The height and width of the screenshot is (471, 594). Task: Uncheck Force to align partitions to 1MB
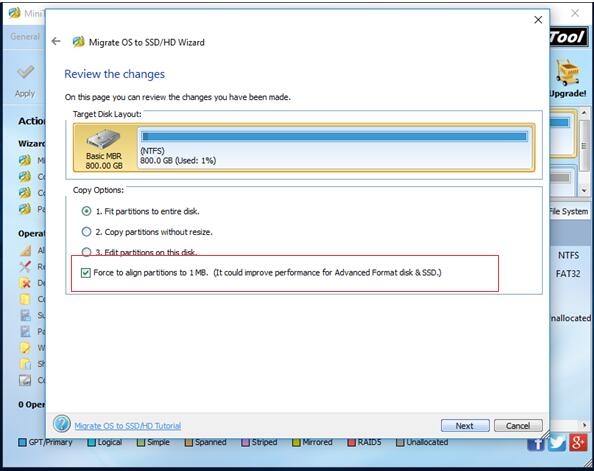coord(86,273)
